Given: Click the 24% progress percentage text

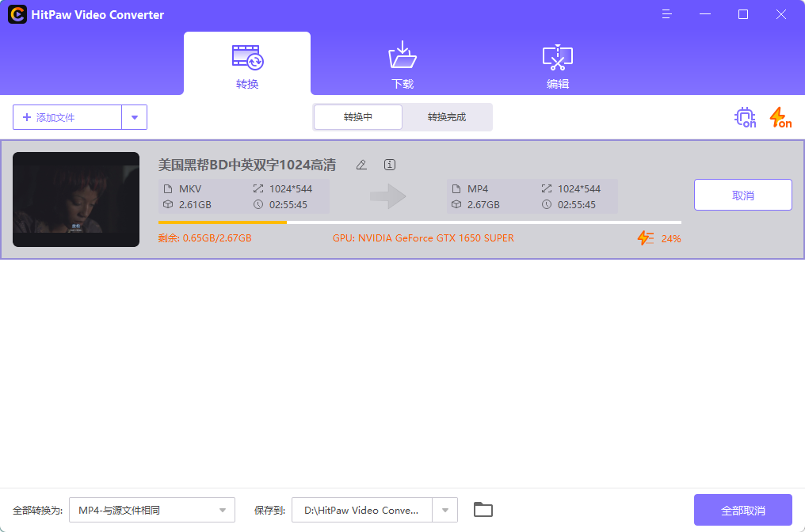Looking at the screenshot, I should point(671,238).
